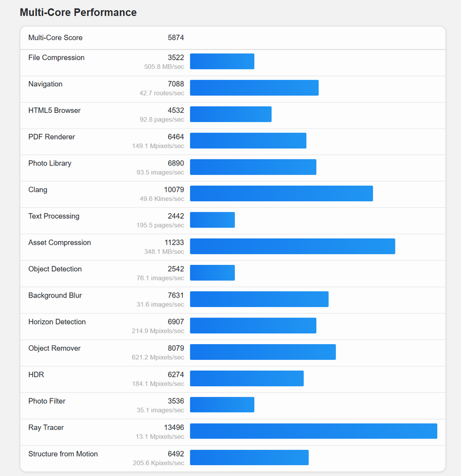Select the Photo Filter score bar
Viewport: 461px width, 476px height.
(222, 404)
